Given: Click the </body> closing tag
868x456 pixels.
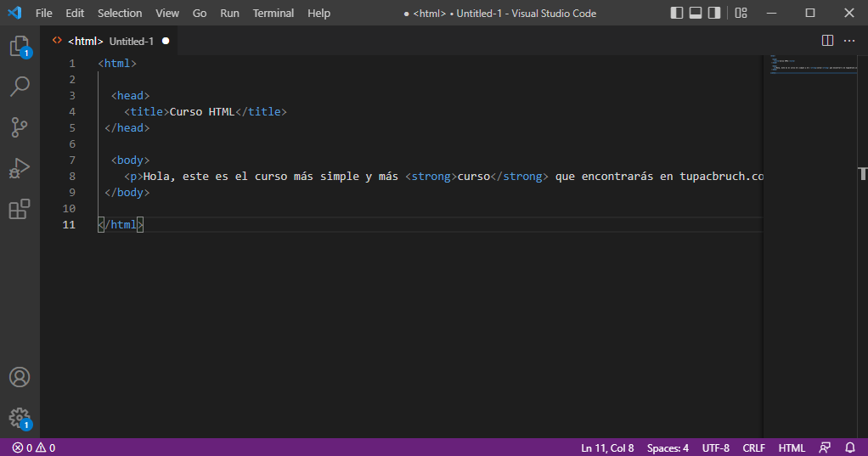Looking at the screenshot, I should (x=127, y=193).
